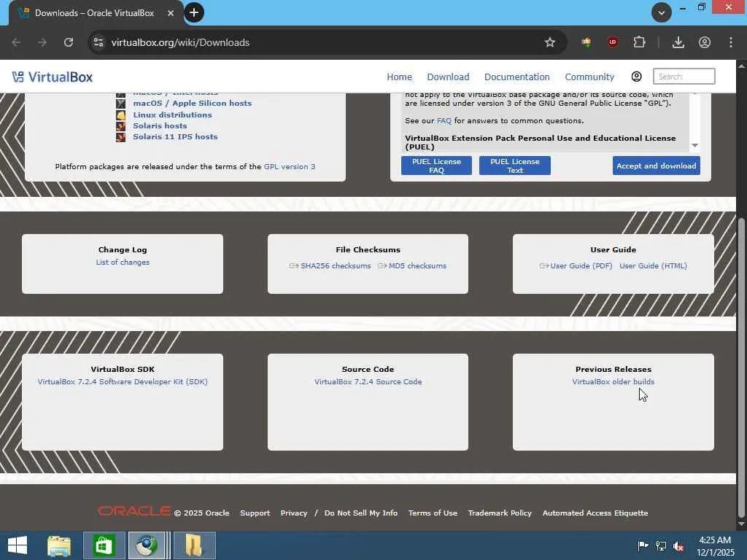Open the FAQ link in license text
The image size is (747, 560).
(444, 121)
